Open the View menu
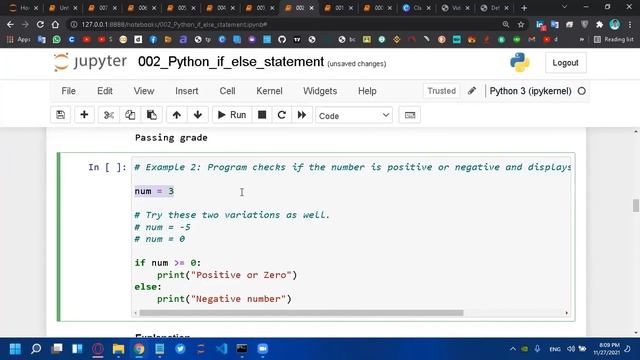The width and height of the screenshot is (640, 360). 144,91
